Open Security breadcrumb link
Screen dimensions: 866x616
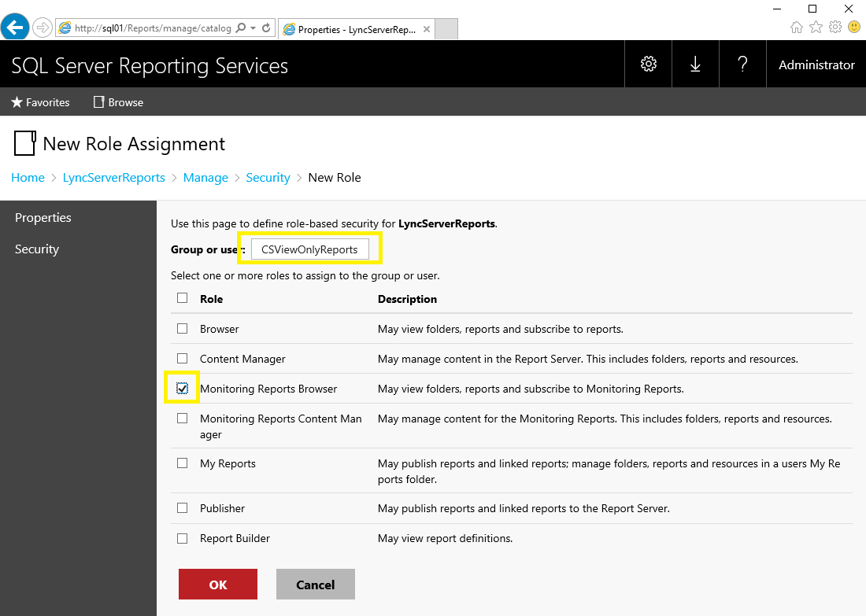268,178
